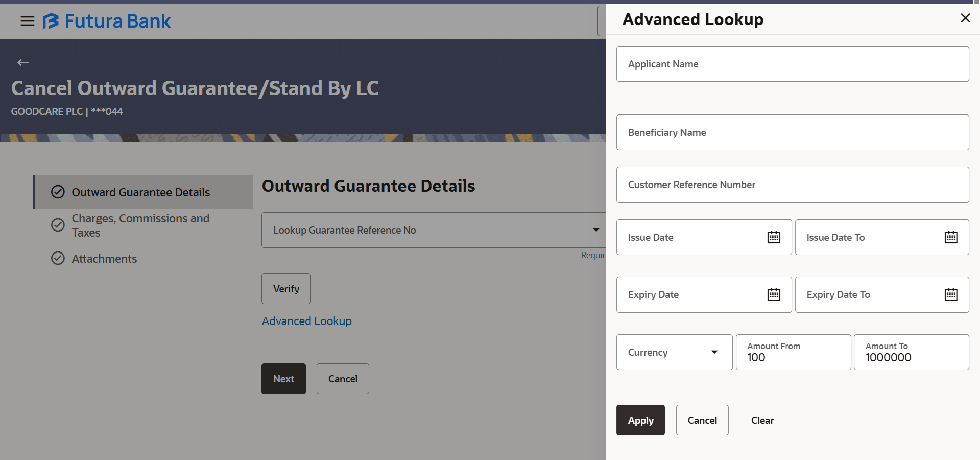Click the back arrow above Cancel Outward Guarantee
The image size is (980, 460).
pos(22,62)
